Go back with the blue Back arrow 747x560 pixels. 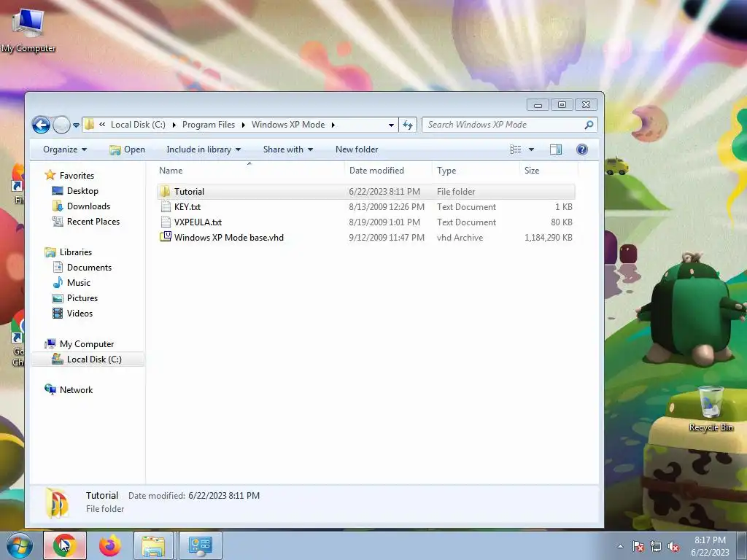(x=41, y=125)
